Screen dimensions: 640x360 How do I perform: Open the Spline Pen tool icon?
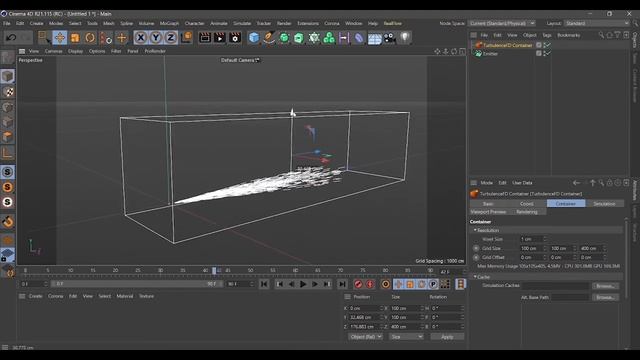click(x=269, y=38)
